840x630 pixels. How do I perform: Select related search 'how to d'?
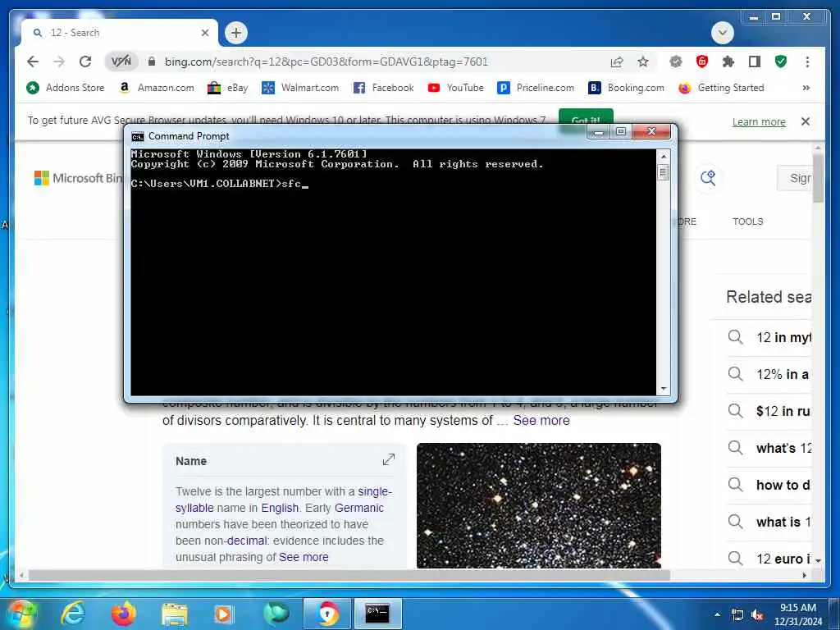tap(769, 485)
